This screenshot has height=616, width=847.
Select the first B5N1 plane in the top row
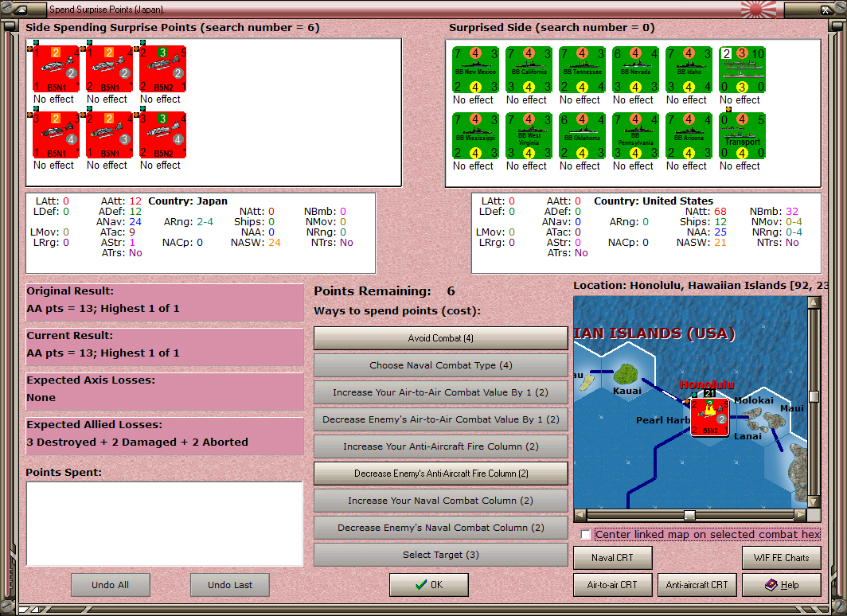click(x=56, y=69)
